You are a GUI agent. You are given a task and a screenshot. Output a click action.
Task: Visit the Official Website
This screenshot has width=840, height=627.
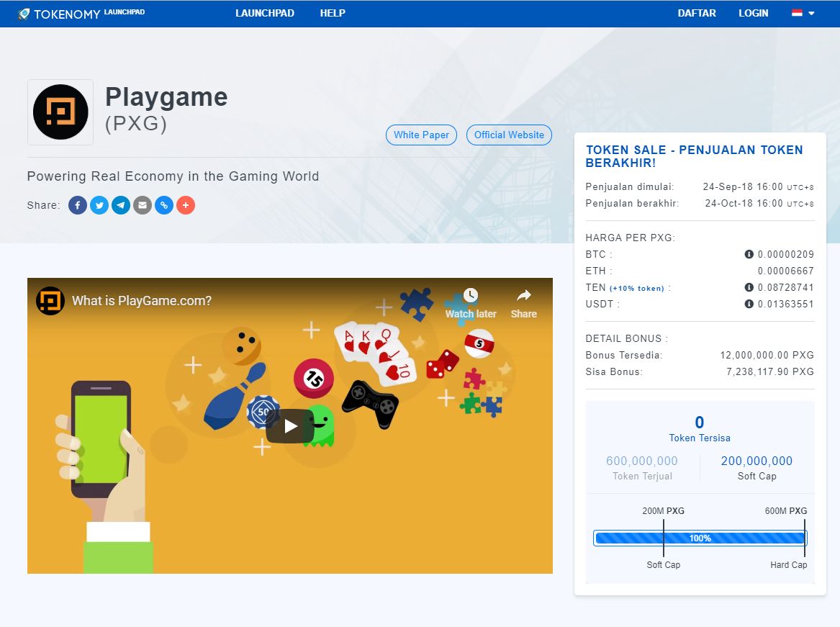pyautogui.click(x=509, y=135)
